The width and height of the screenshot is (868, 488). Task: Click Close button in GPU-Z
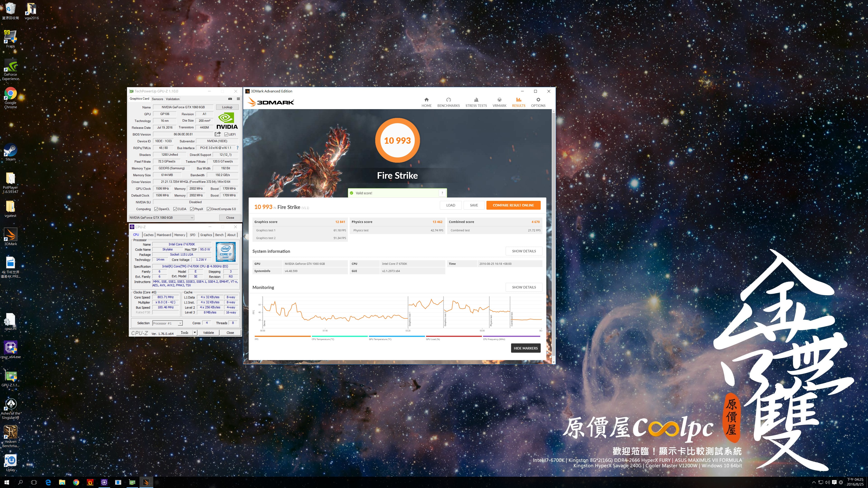(230, 218)
